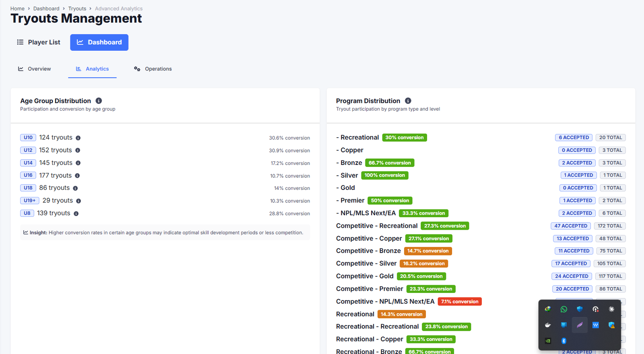Open the Operations tab
The width and height of the screenshot is (644, 354).
[153, 69]
